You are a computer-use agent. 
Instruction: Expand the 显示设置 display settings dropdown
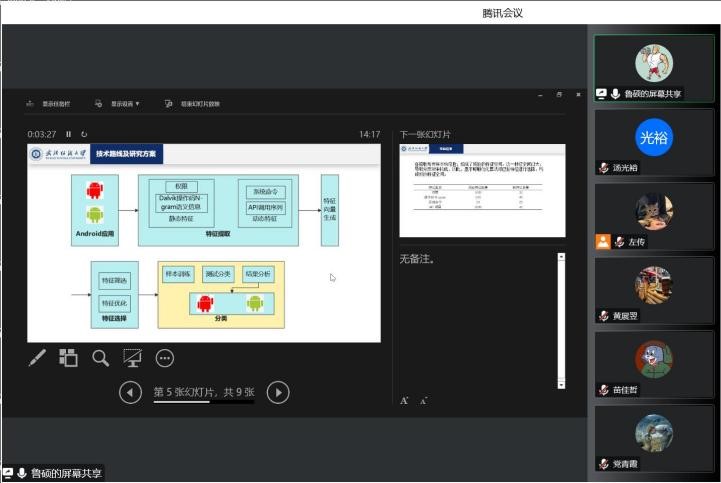(x=118, y=103)
